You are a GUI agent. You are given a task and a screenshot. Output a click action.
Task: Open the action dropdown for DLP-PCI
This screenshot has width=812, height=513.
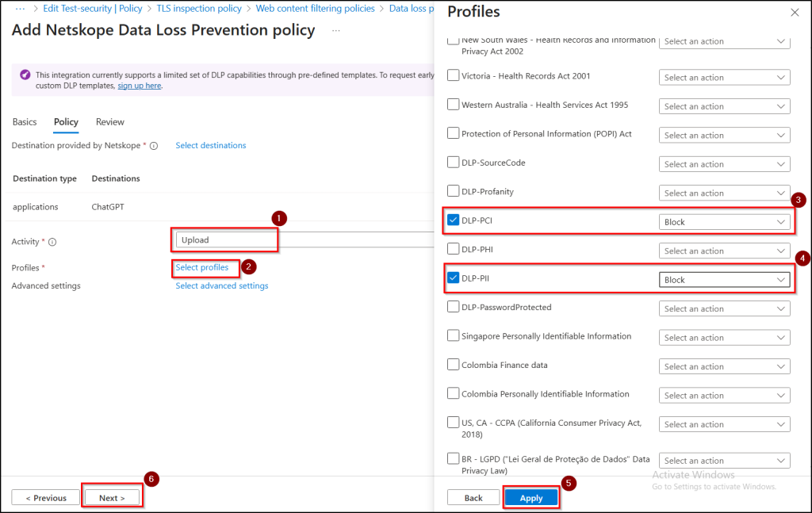[724, 222]
